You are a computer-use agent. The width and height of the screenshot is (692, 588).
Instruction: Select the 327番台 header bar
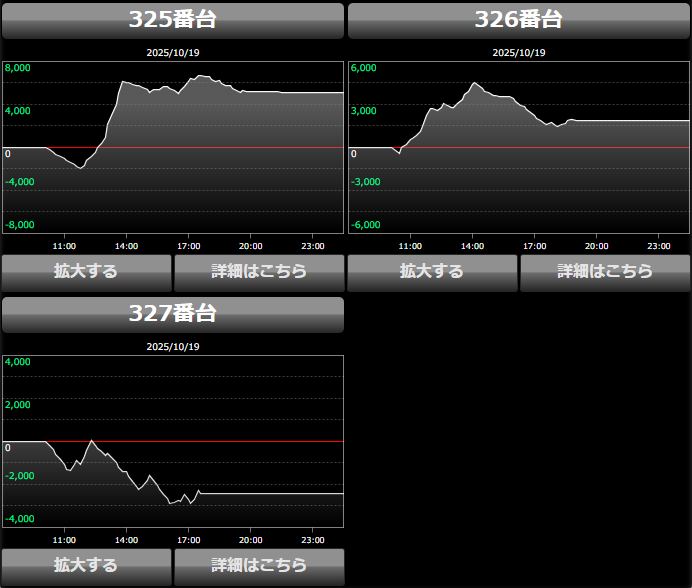173,314
